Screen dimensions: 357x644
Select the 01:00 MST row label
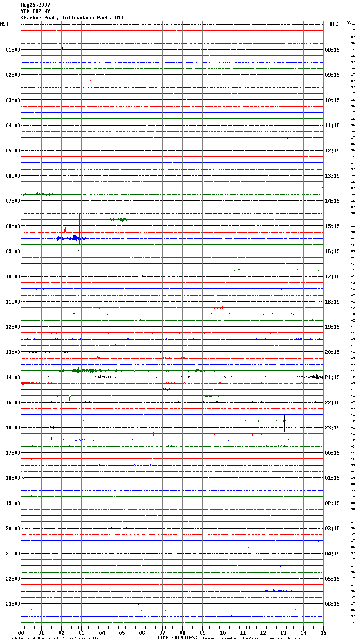(x=13, y=50)
